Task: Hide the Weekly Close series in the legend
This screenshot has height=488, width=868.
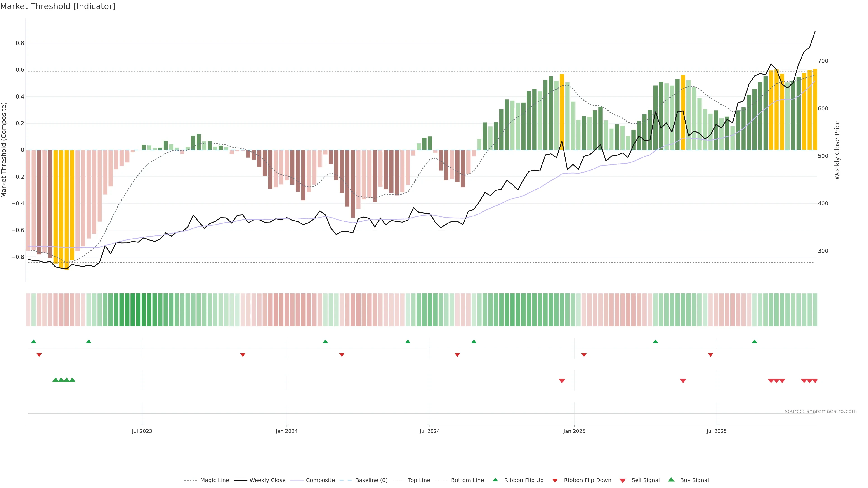Action: pos(267,480)
